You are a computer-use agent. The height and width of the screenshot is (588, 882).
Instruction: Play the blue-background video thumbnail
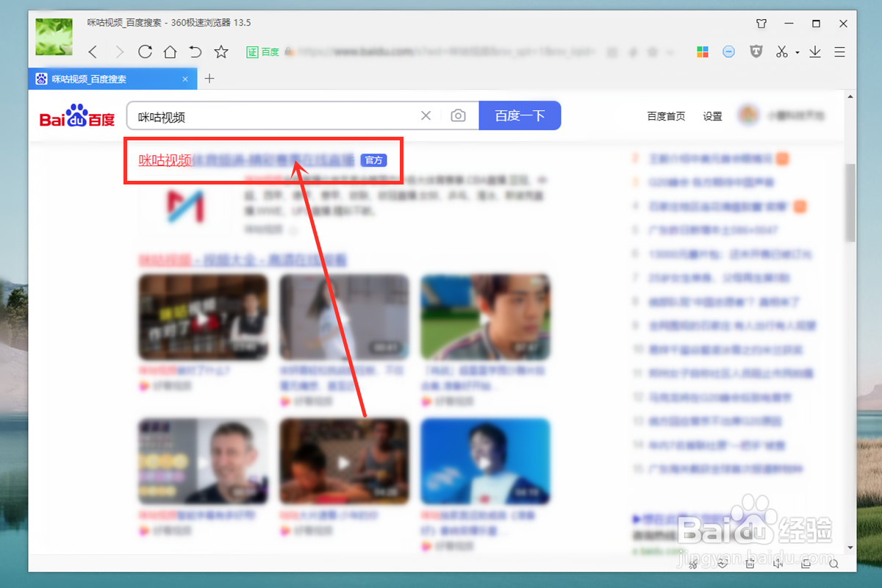tap(485, 461)
